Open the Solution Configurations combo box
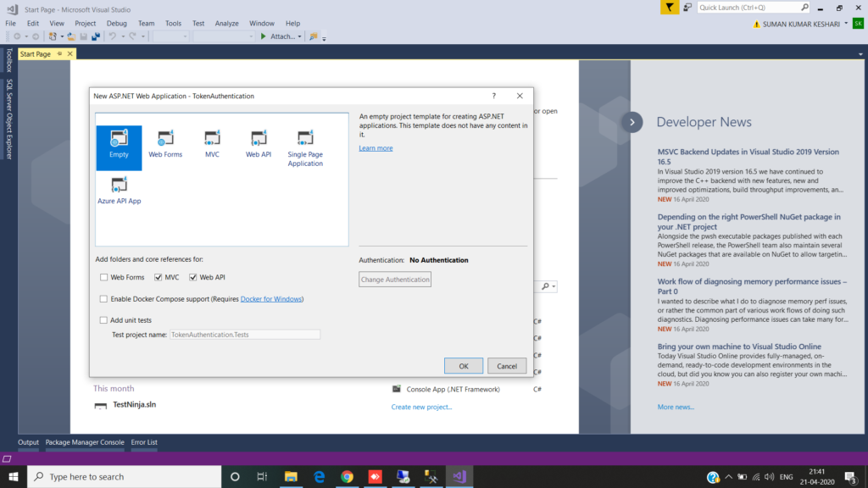This screenshot has height=488, width=868. [x=170, y=36]
